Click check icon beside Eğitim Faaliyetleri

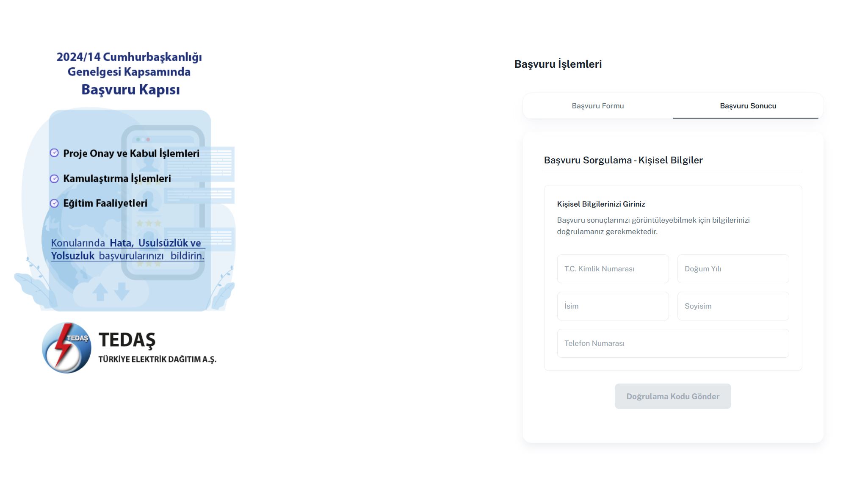point(54,203)
